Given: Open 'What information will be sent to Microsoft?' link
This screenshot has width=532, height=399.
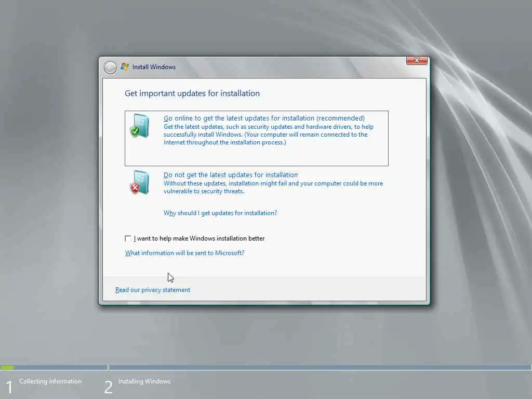Looking at the screenshot, I should (x=184, y=253).
